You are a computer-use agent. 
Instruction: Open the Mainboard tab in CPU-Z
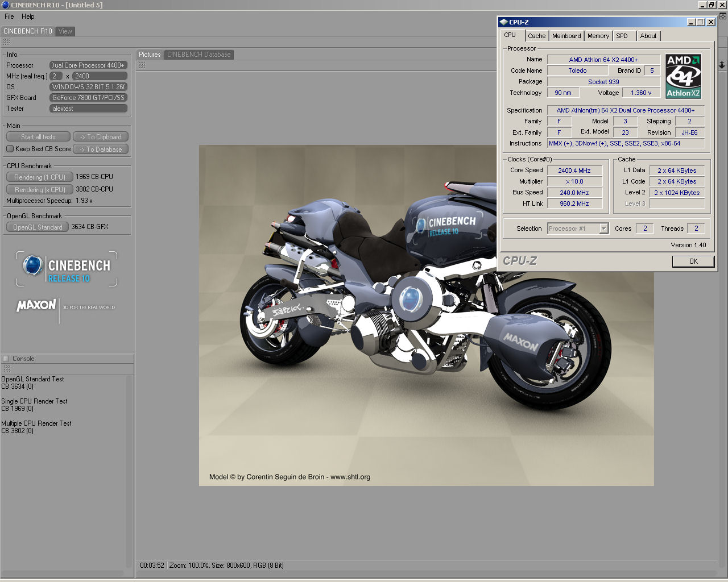click(566, 36)
